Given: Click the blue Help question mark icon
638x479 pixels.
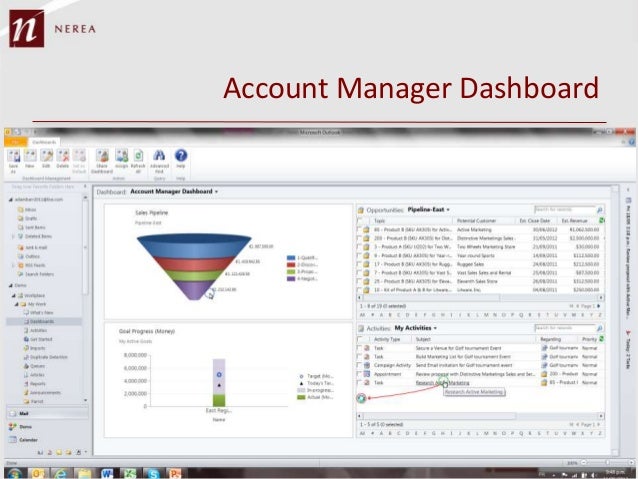Looking at the screenshot, I should point(181,155).
